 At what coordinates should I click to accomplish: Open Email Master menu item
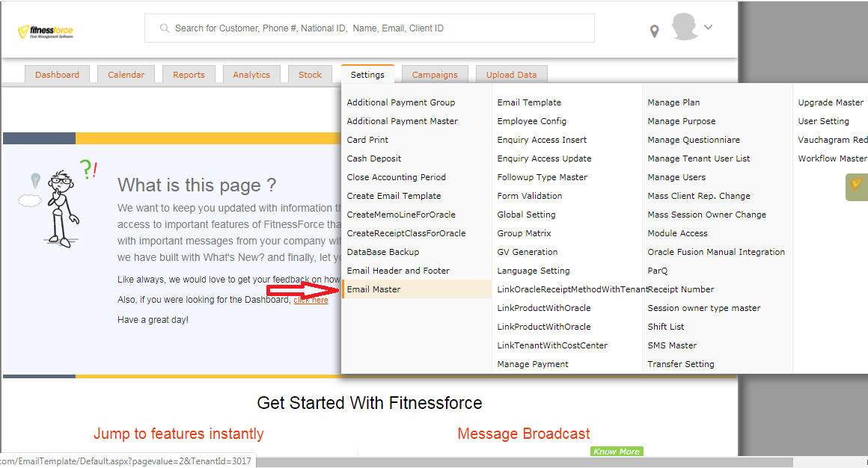417,289
